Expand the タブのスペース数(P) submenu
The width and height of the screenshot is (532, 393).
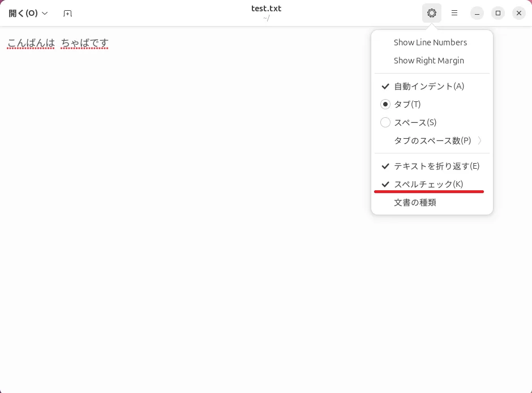pyautogui.click(x=432, y=140)
